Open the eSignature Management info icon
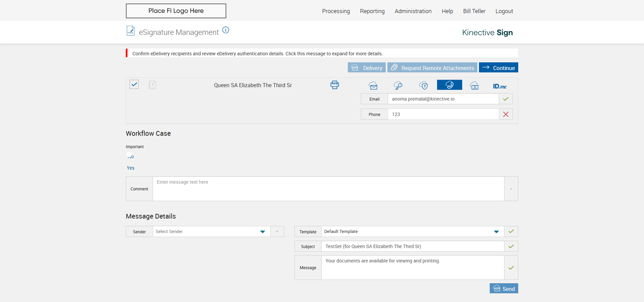This screenshot has height=302, width=644. click(226, 30)
